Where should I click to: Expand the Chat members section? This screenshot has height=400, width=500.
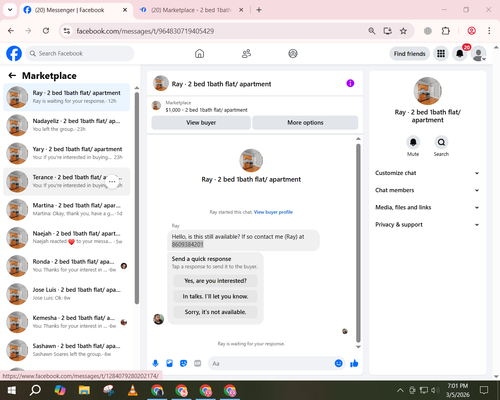[x=427, y=190]
